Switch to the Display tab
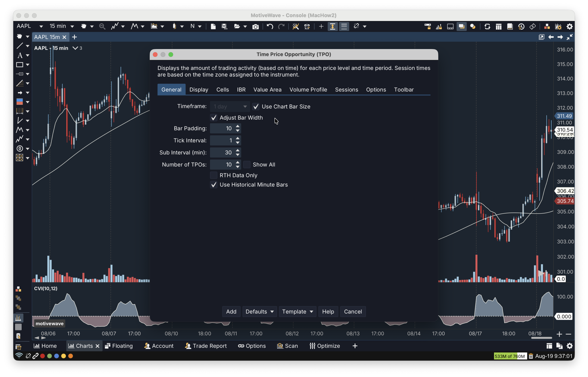 click(x=199, y=89)
